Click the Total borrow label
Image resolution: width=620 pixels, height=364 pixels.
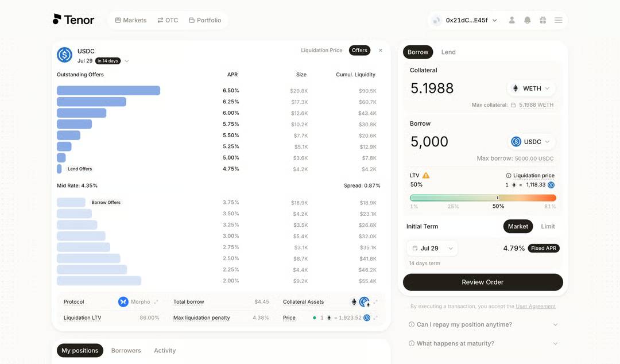pyautogui.click(x=189, y=302)
